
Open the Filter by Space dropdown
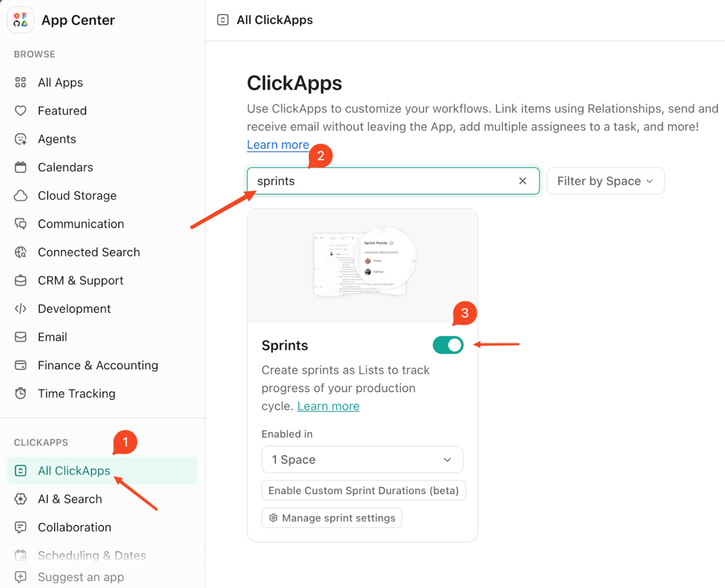tap(605, 181)
